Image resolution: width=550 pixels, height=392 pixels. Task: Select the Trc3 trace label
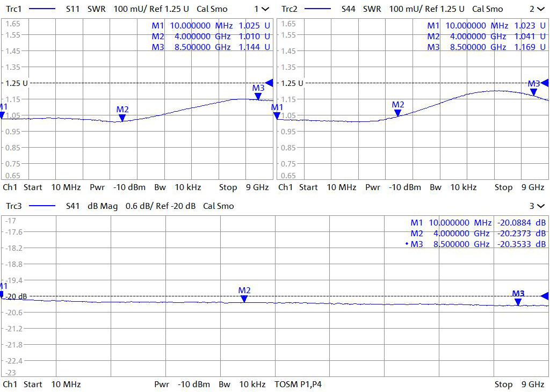coord(14,206)
